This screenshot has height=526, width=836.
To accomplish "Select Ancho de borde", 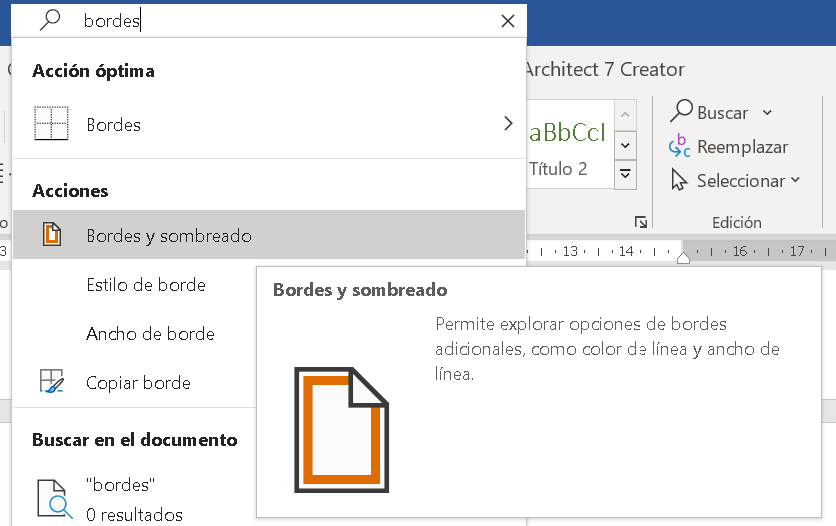I will [x=150, y=334].
